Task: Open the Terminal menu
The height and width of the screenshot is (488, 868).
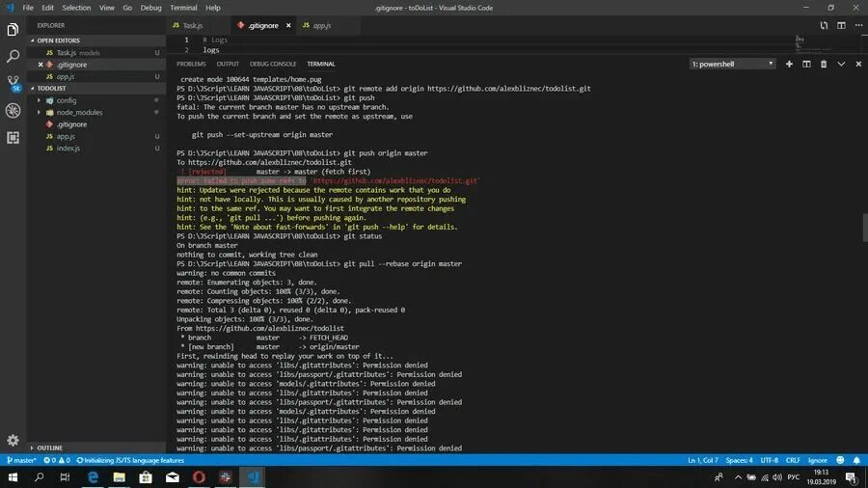Action: tap(183, 8)
